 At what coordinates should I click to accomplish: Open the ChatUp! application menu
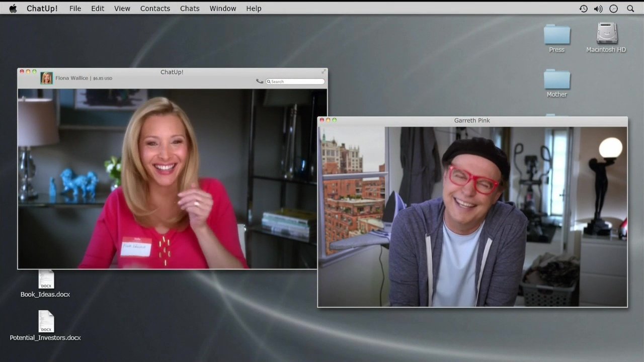click(42, 9)
